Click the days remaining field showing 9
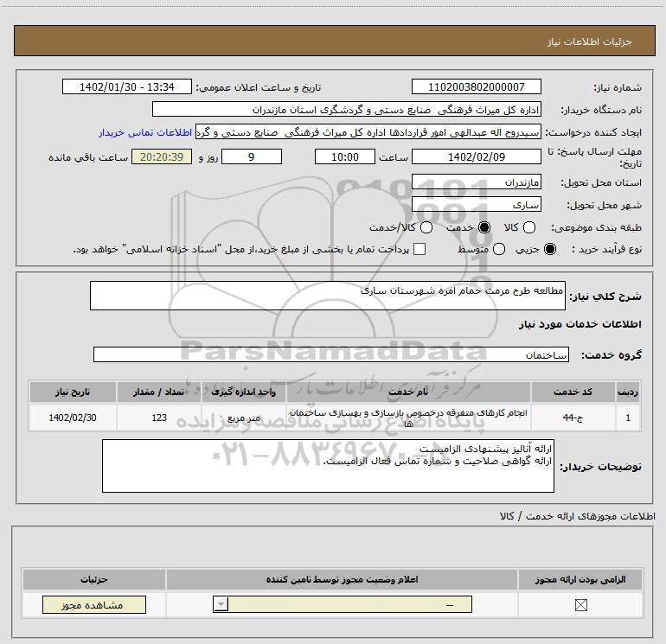The width and height of the screenshot is (666, 644). 252,156
